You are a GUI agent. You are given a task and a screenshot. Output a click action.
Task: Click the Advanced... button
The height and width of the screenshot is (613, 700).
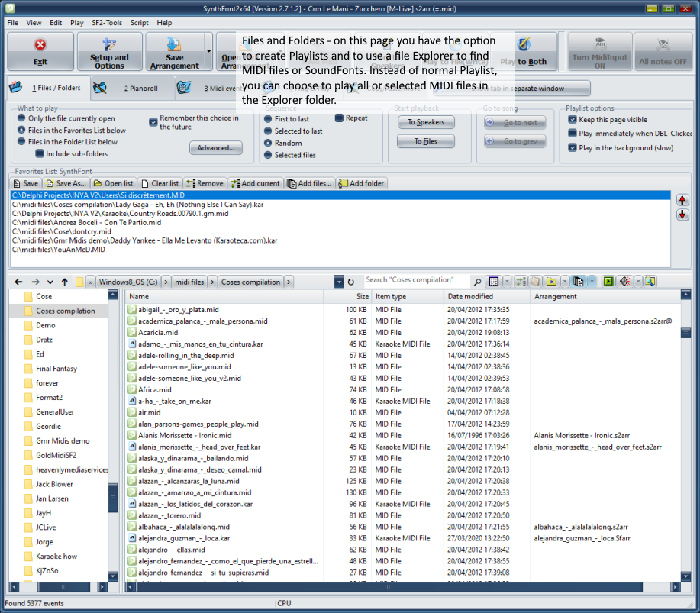click(x=216, y=148)
